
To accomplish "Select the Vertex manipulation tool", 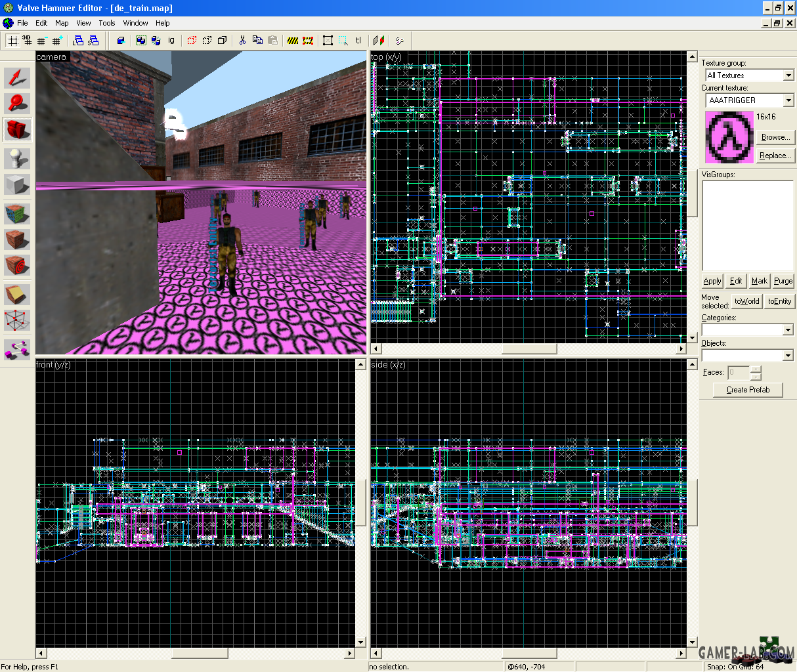I will 17,321.
